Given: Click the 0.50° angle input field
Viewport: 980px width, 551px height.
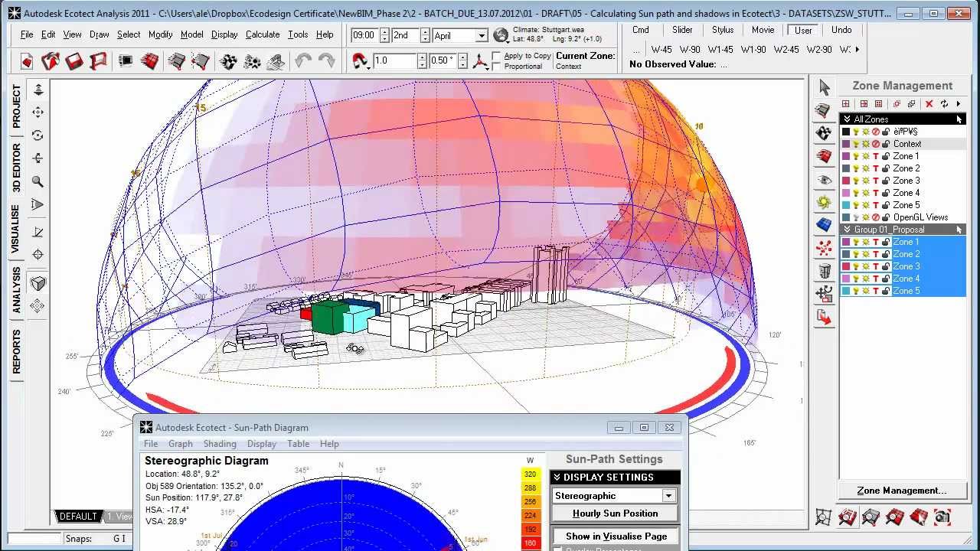Looking at the screenshot, I should point(443,60).
